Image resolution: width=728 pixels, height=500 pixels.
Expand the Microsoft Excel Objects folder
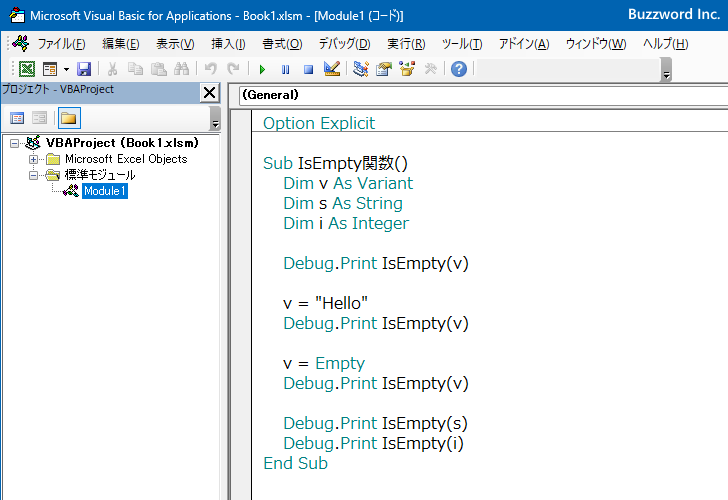click(x=33, y=159)
